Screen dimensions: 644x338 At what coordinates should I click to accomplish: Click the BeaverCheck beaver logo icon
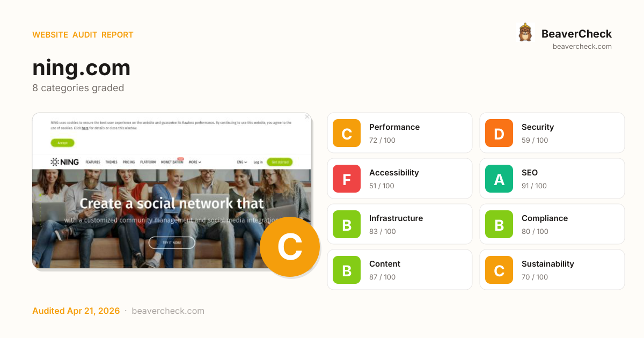pos(525,33)
